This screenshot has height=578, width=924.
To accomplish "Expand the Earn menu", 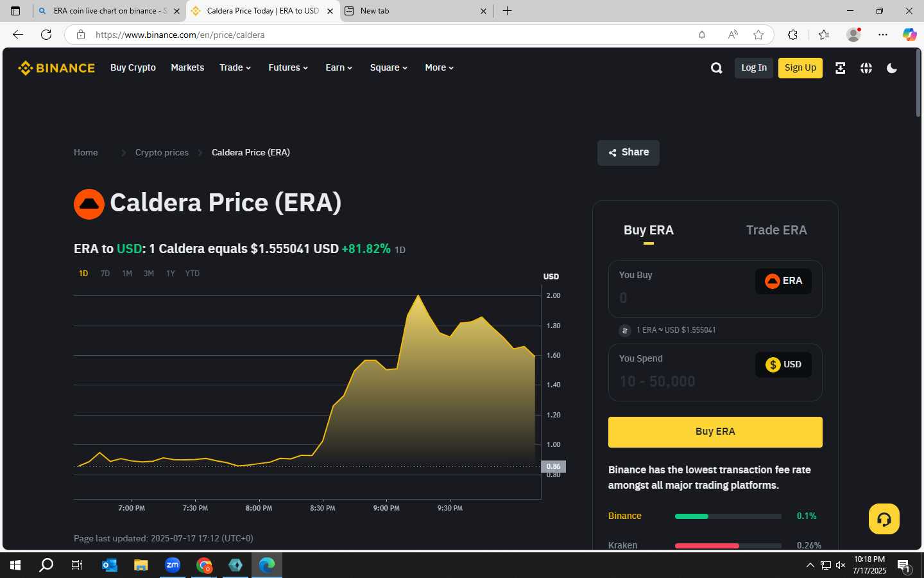I will 339,67.
